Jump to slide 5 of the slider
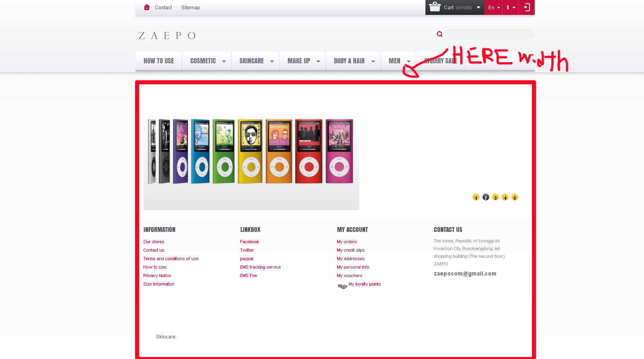 click(515, 197)
